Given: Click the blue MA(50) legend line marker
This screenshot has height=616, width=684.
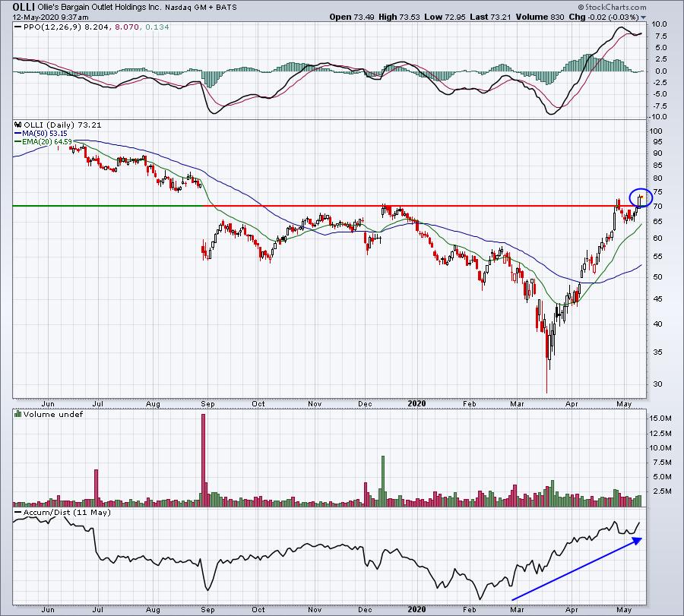Looking at the screenshot, I should point(19,132).
